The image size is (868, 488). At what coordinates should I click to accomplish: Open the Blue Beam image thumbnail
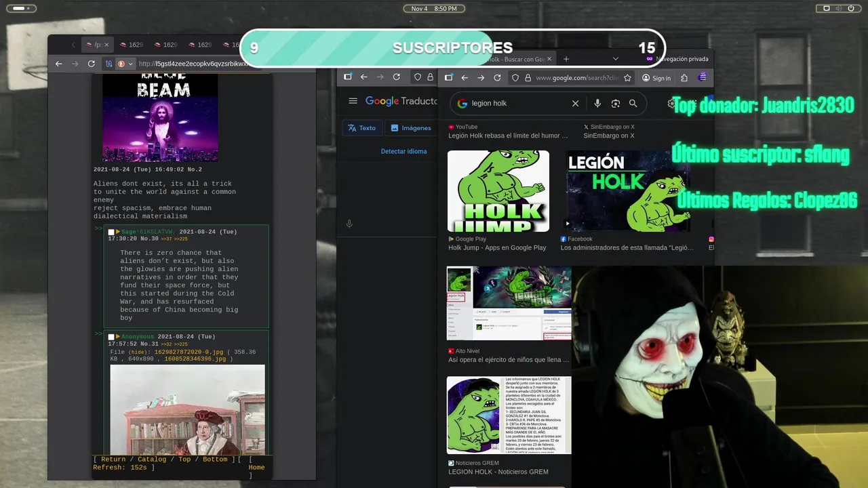[160, 117]
